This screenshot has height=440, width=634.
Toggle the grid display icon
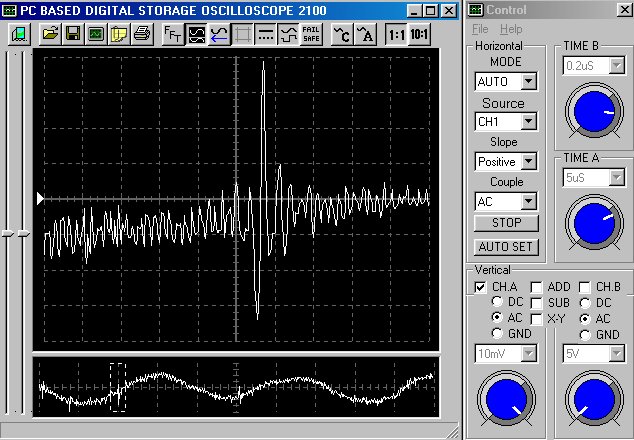(x=242, y=33)
